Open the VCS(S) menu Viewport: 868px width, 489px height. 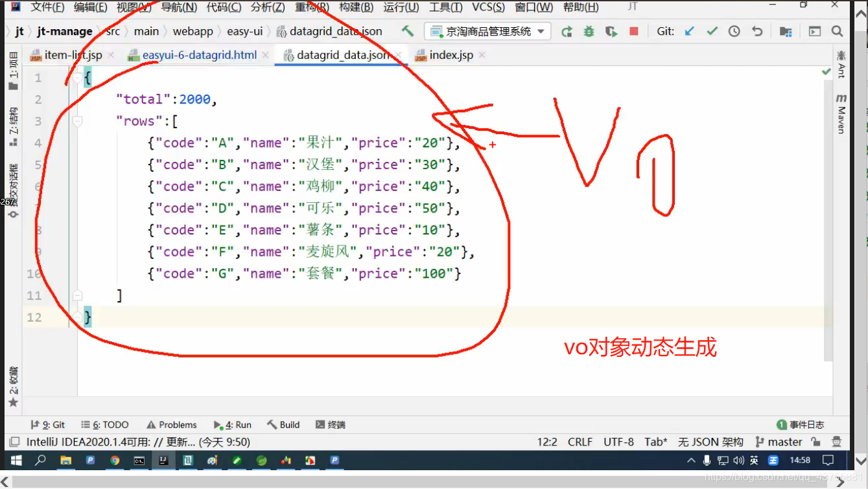[488, 7]
